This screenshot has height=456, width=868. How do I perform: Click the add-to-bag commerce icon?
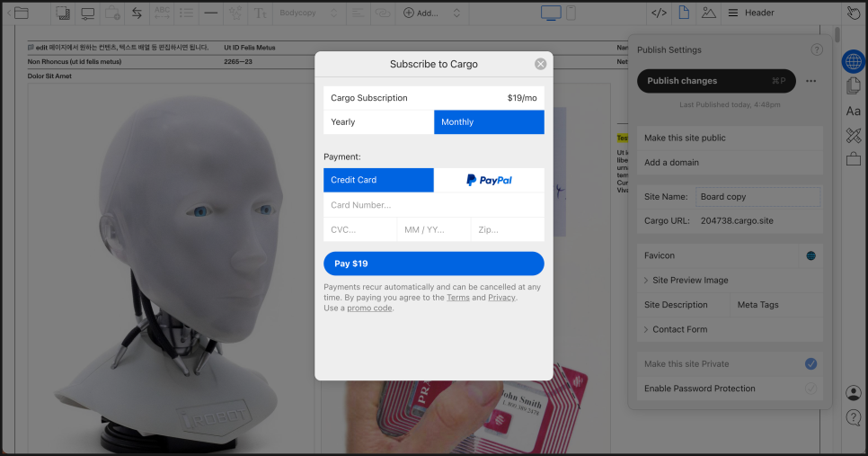pyautogui.click(x=112, y=13)
